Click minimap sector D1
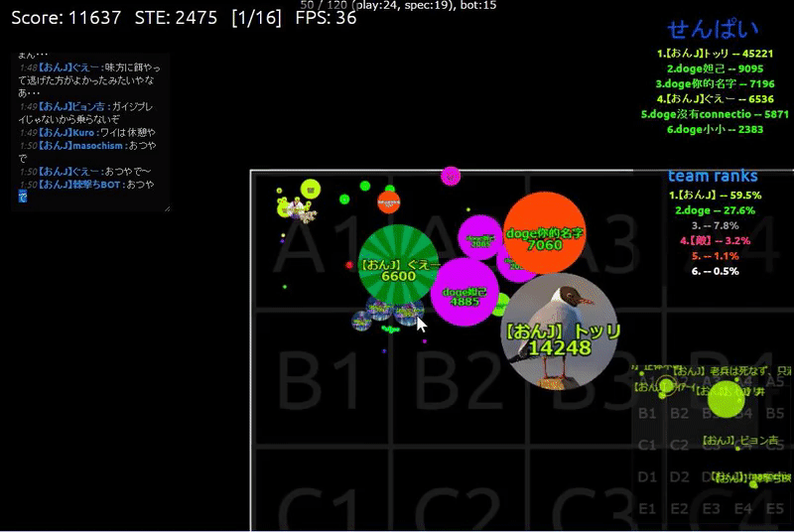This screenshot has width=794, height=532. pos(647,476)
